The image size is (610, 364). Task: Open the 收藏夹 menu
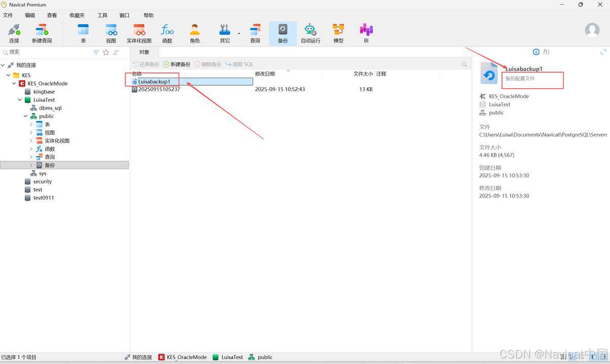point(77,15)
